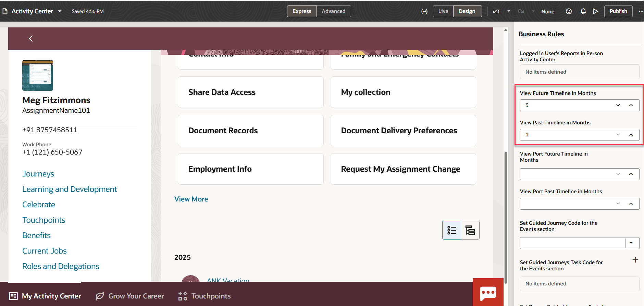Open the notifications bell icon
The width and height of the screenshot is (644, 306).
[x=583, y=11]
